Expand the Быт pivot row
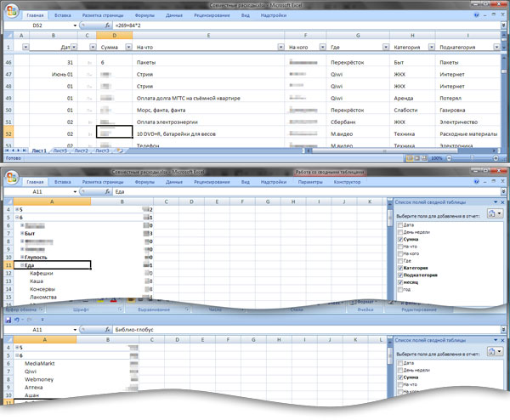The image size is (510, 420). [21, 232]
